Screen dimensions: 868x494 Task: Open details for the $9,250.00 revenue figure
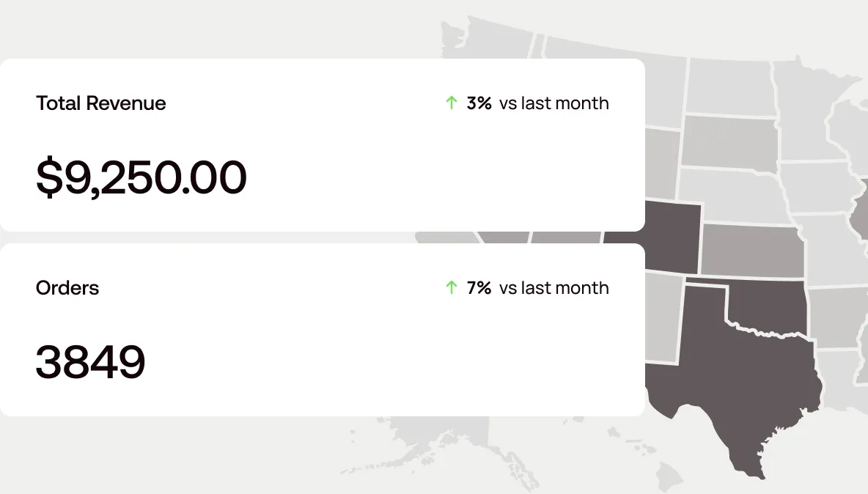(x=141, y=176)
